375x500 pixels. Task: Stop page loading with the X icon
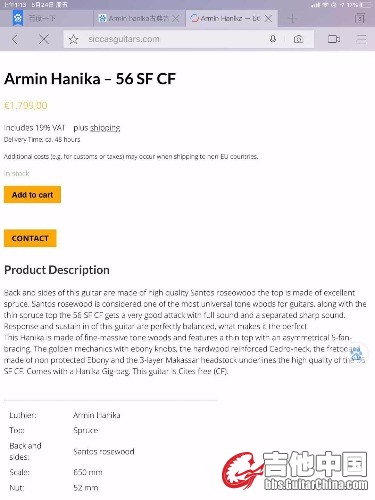44,39
